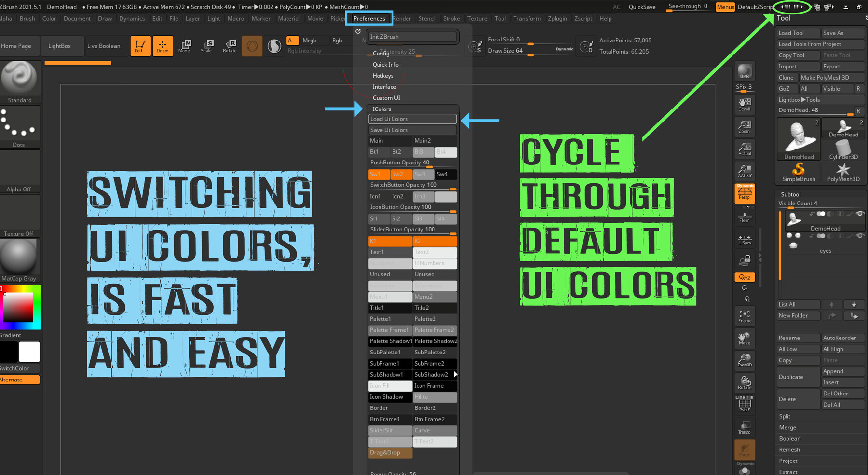Enable Local Symmetry with the L.Sym icon
The height and width of the screenshot is (475, 868).
[x=744, y=240]
